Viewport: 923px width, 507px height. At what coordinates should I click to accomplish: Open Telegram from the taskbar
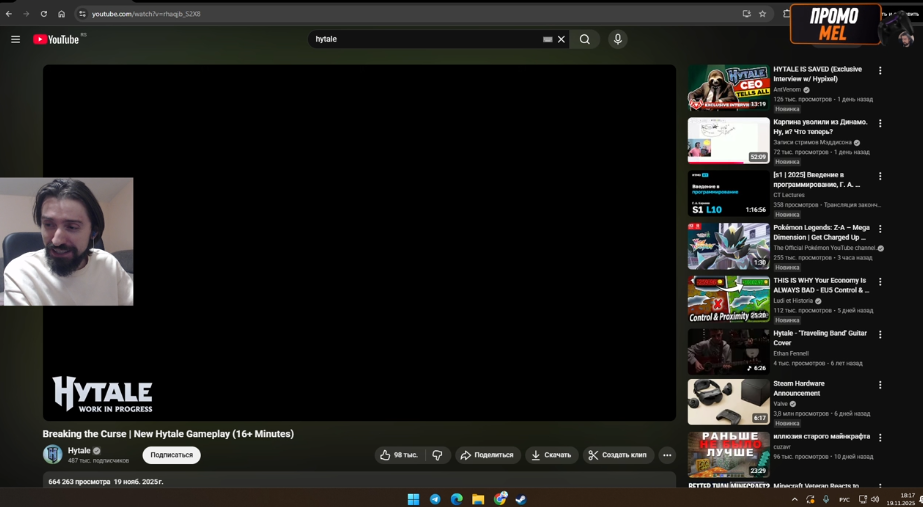(x=435, y=499)
